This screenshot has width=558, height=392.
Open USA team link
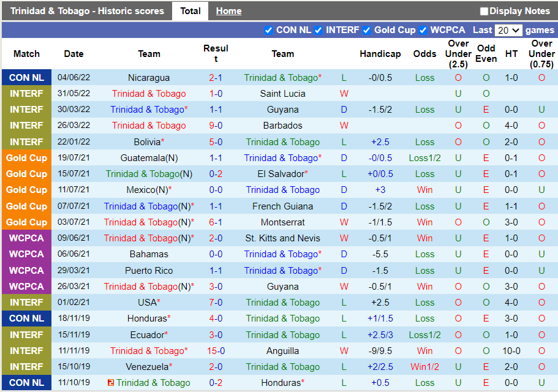pyautogui.click(x=147, y=303)
